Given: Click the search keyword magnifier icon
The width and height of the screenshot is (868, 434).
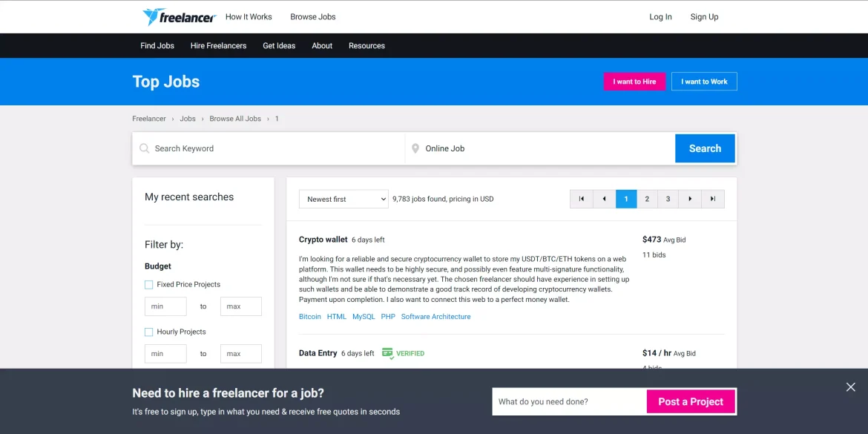Looking at the screenshot, I should [x=145, y=148].
